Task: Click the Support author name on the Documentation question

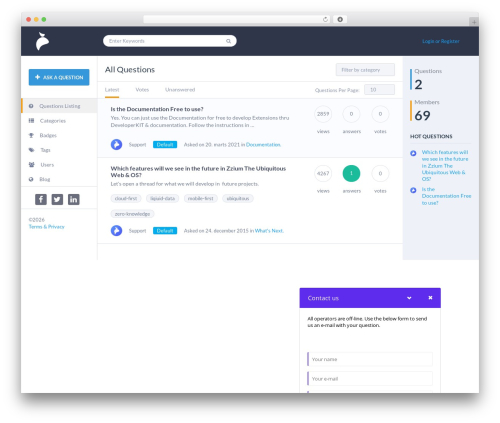Action: coord(137,145)
